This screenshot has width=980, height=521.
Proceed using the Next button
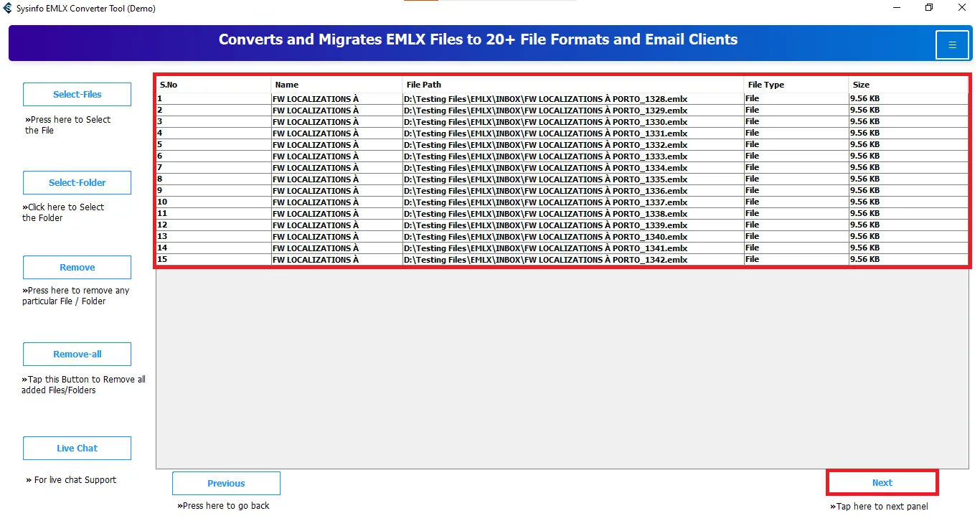[x=882, y=482]
